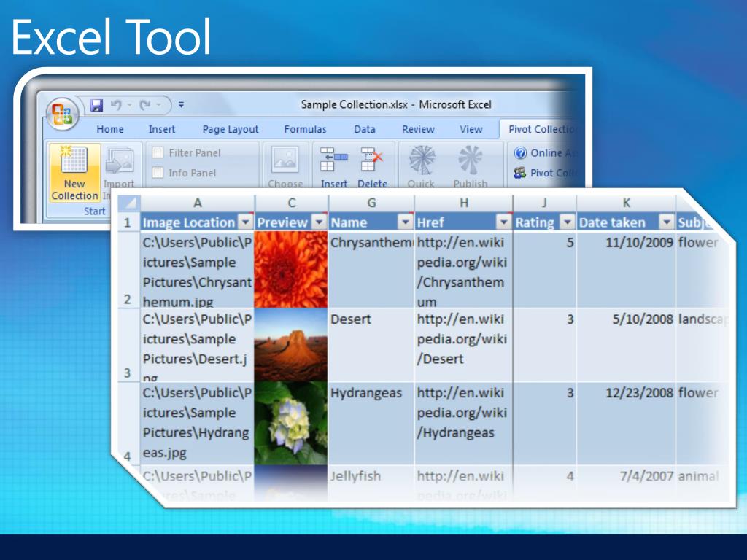The image size is (747, 560).
Task: Click the Desert preview thumbnail
Action: point(291,345)
